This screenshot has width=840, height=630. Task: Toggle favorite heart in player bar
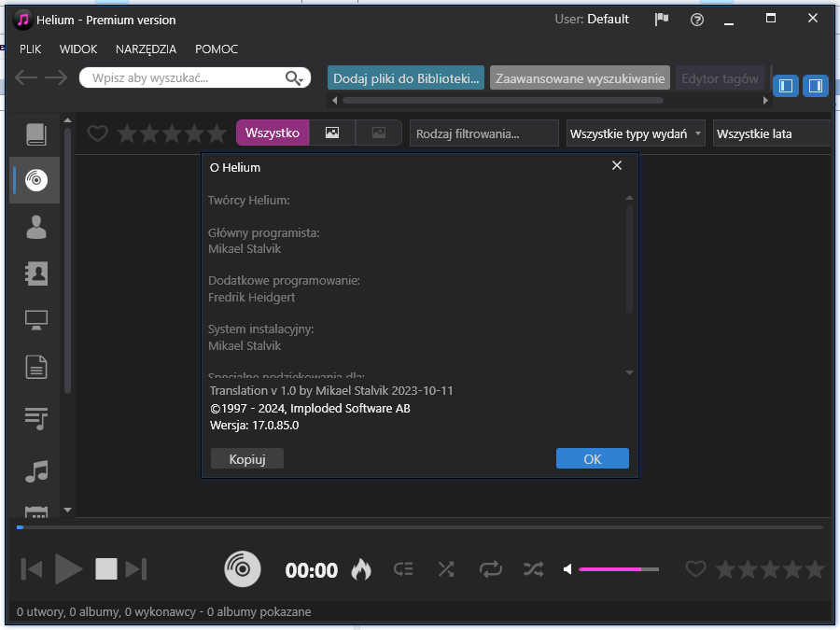(695, 569)
